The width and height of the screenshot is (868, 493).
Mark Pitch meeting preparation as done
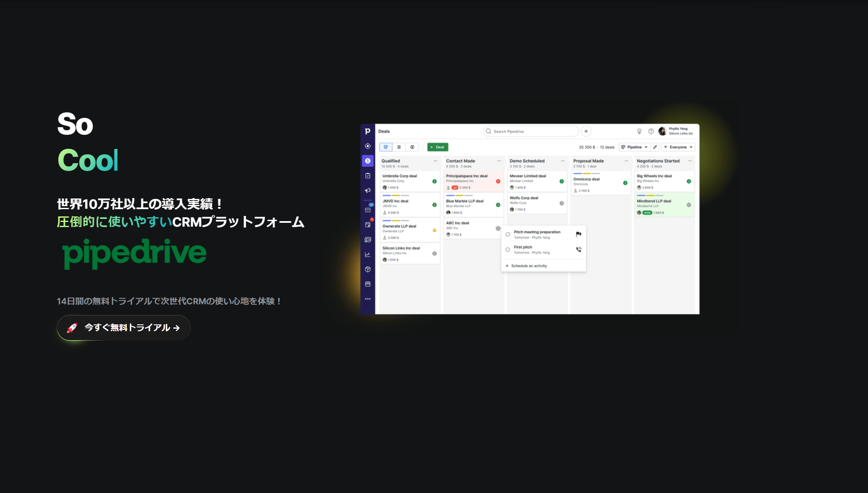(x=507, y=234)
